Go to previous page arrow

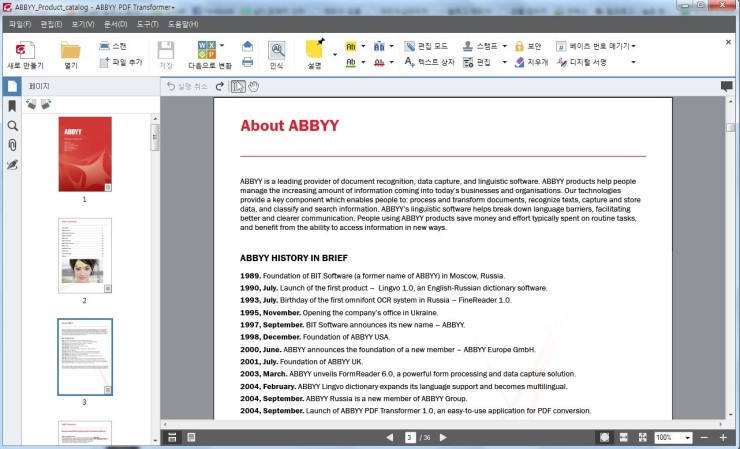point(390,438)
